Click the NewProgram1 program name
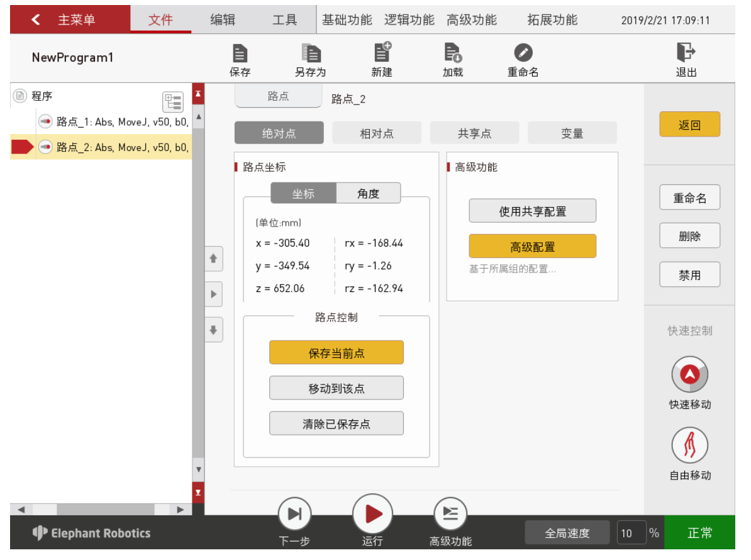This screenshot has width=751, height=560. click(72, 57)
